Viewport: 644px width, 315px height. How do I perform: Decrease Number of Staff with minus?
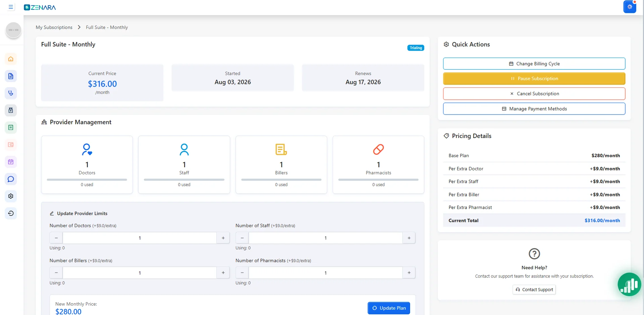[x=242, y=238]
